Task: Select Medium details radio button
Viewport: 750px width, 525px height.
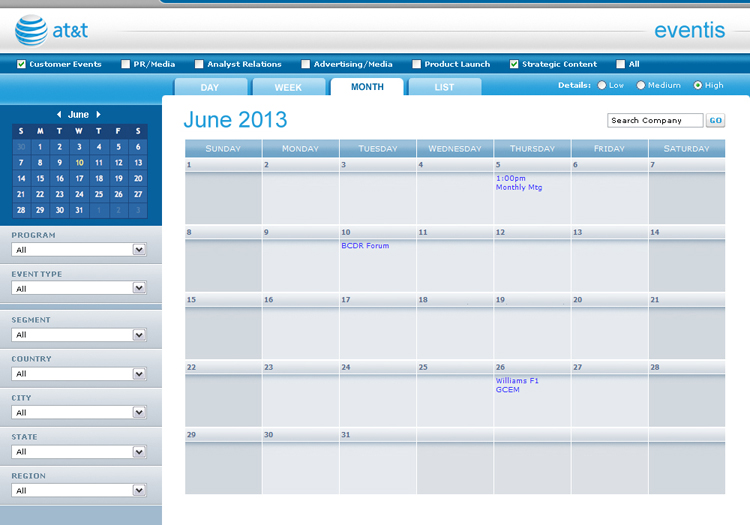Action: click(x=640, y=85)
